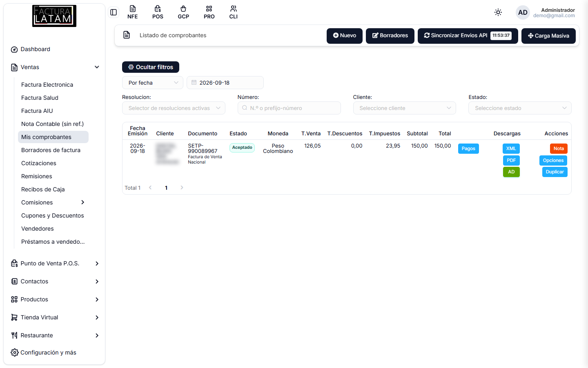The height and width of the screenshot is (368, 588).
Task: Open the CLI module icon
Action: click(x=234, y=12)
